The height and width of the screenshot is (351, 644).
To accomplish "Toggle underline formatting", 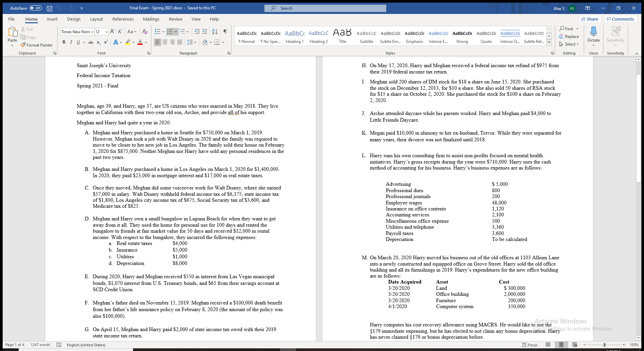I will (78, 42).
